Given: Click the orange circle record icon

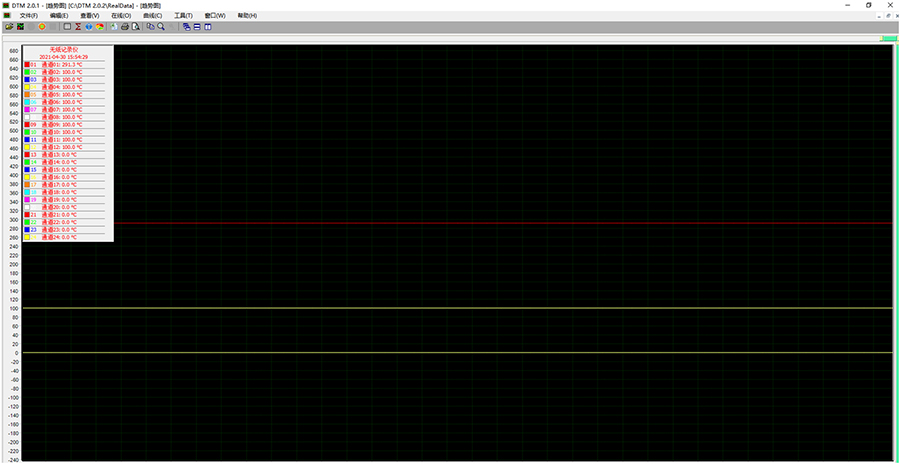Looking at the screenshot, I should pos(42,27).
